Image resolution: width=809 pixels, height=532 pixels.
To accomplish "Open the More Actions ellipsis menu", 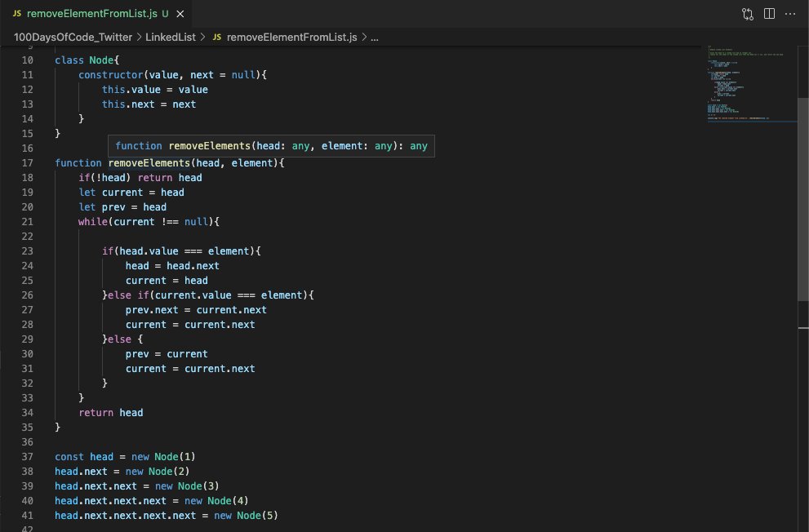I will pyautogui.click(x=790, y=14).
